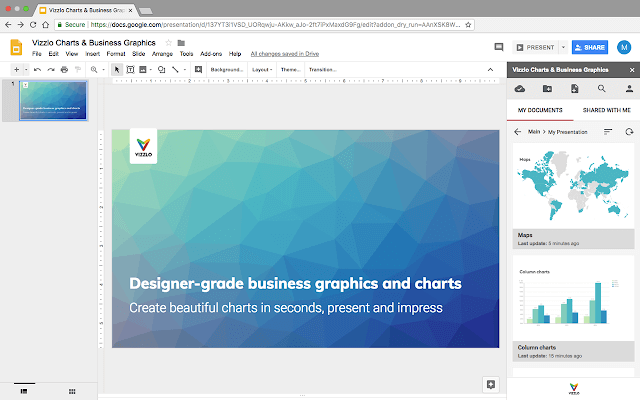Screen dimensions: 640x400
Task: Refresh the Vizzlo document list
Action: 629,131
